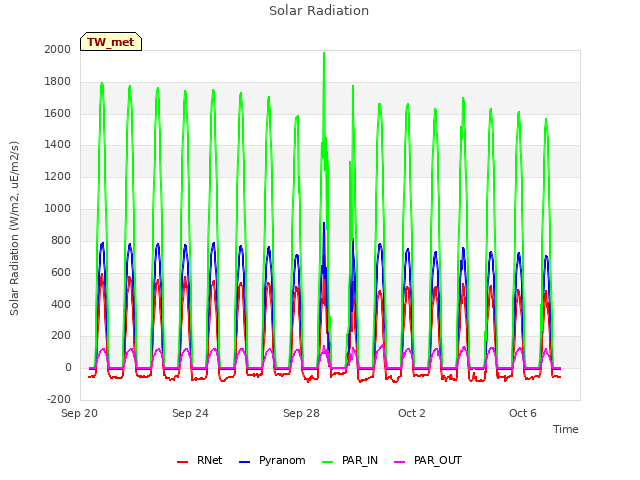Image resolution: width=640 pixels, height=480 pixels.
Task: Click the 2000 y-axis tick label
Action: (58, 49)
